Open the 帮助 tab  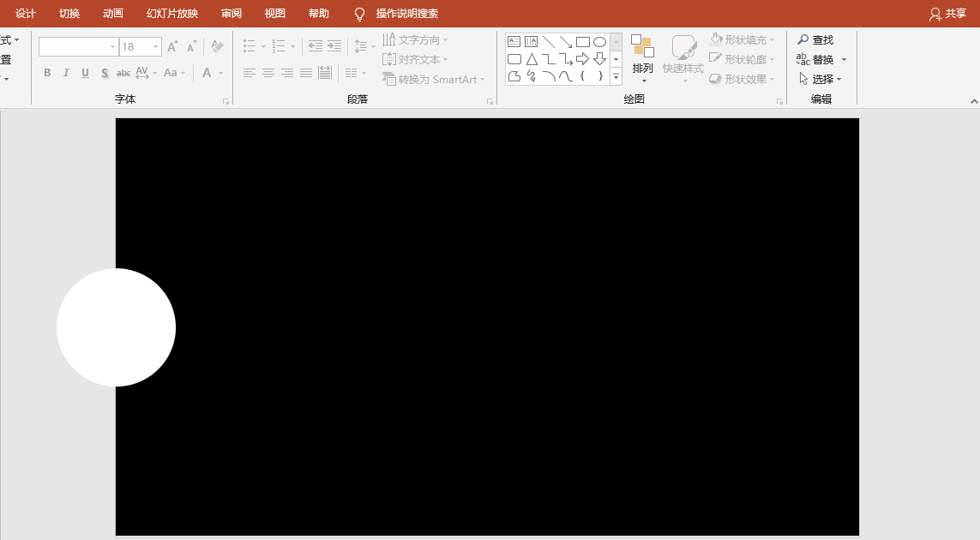pos(319,14)
